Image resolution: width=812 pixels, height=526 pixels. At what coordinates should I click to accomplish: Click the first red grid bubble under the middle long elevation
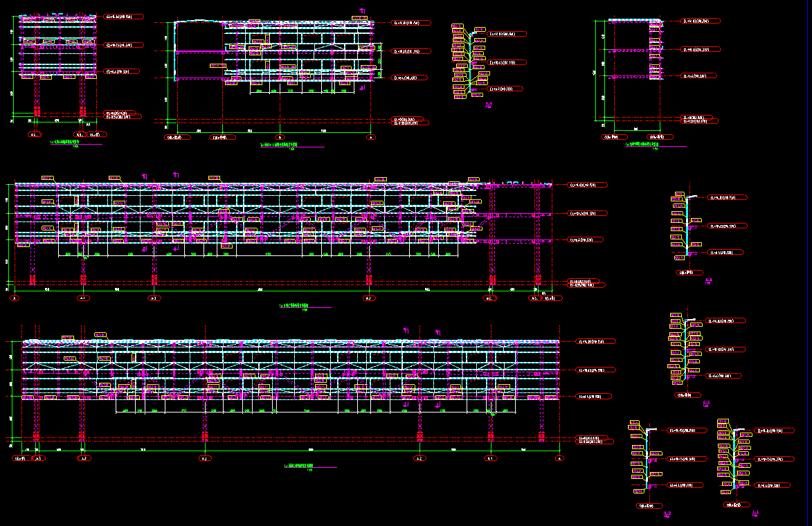click(15, 298)
